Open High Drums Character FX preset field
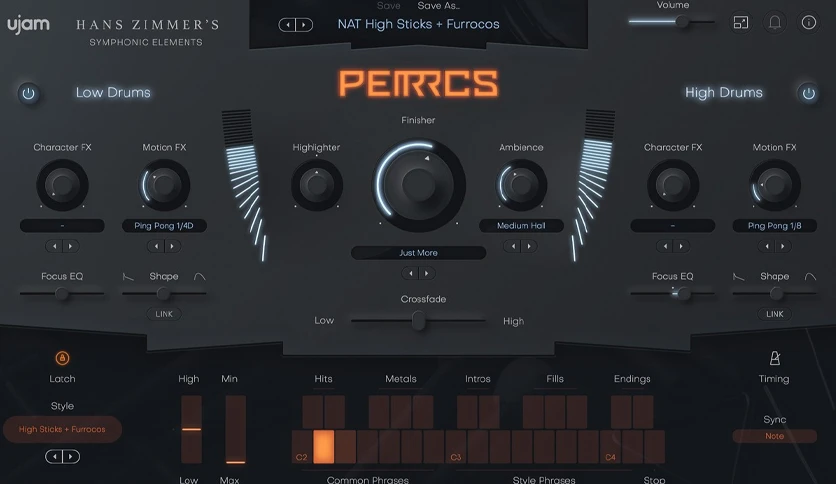This screenshot has height=484, width=836. pos(673,225)
